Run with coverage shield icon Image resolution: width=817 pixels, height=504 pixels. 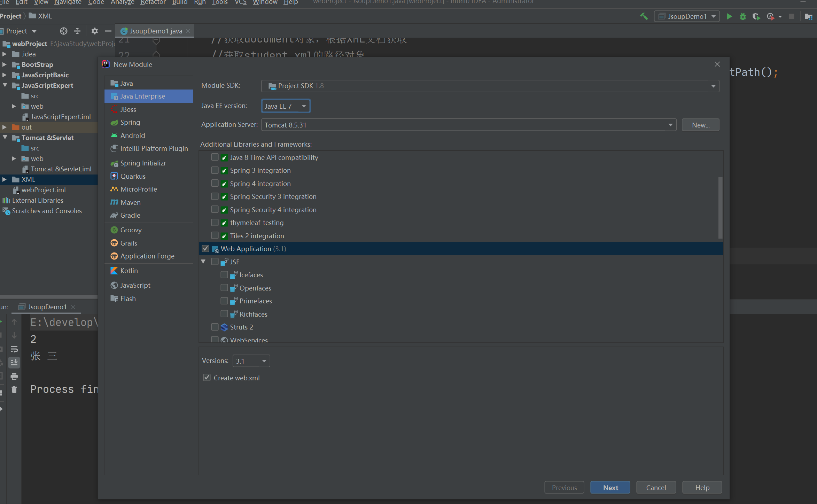click(756, 16)
